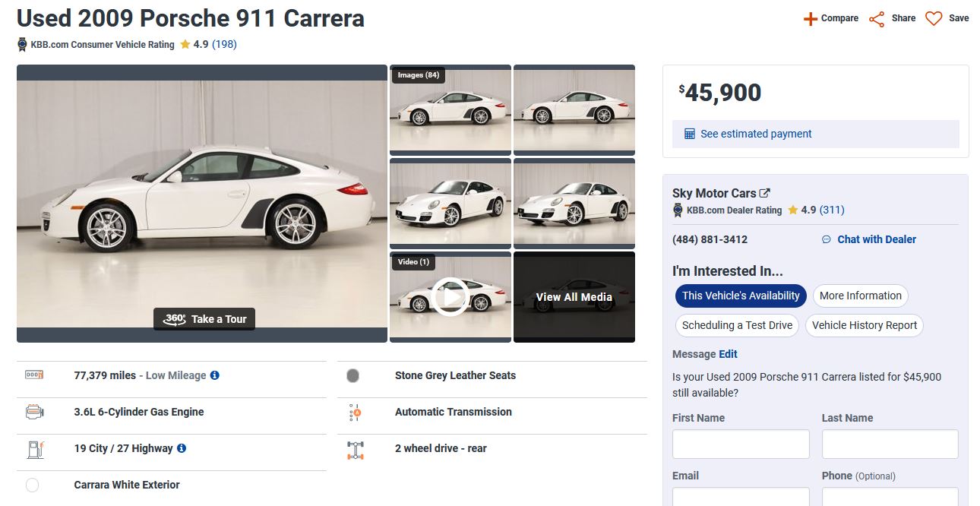The width and height of the screenshot is (980, 506).
Task: Click the chat bubble icon
Action: (x=827, y=239)
